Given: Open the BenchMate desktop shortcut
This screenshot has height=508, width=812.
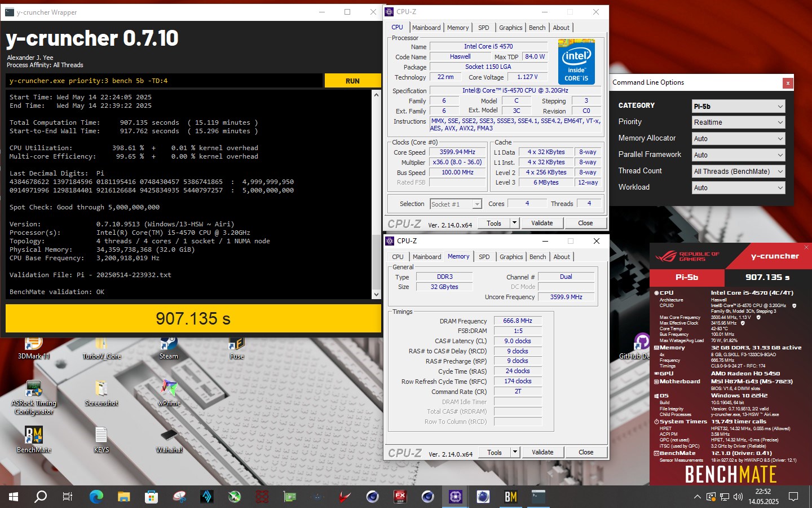Looking at the screenshot, I should click(x=34, y=440).
